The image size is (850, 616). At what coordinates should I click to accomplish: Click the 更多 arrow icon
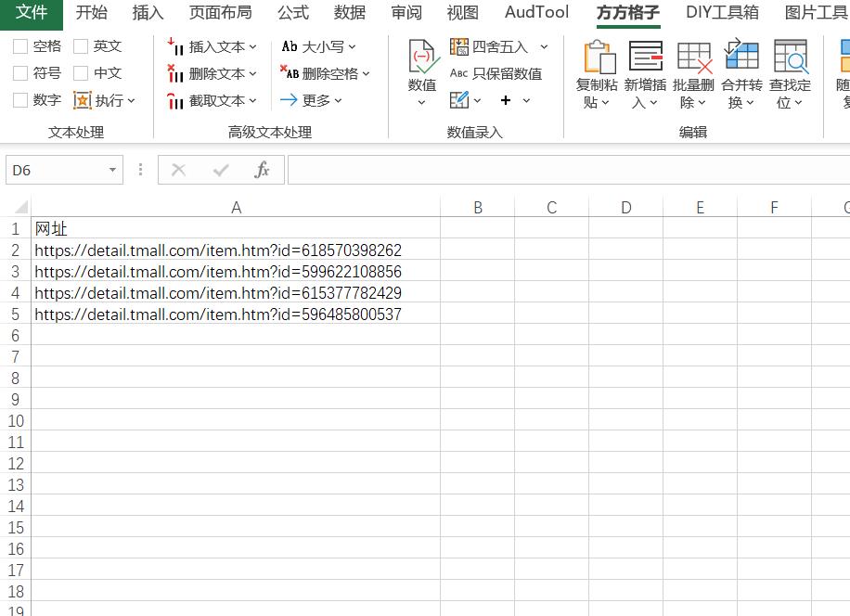(289, 99)
